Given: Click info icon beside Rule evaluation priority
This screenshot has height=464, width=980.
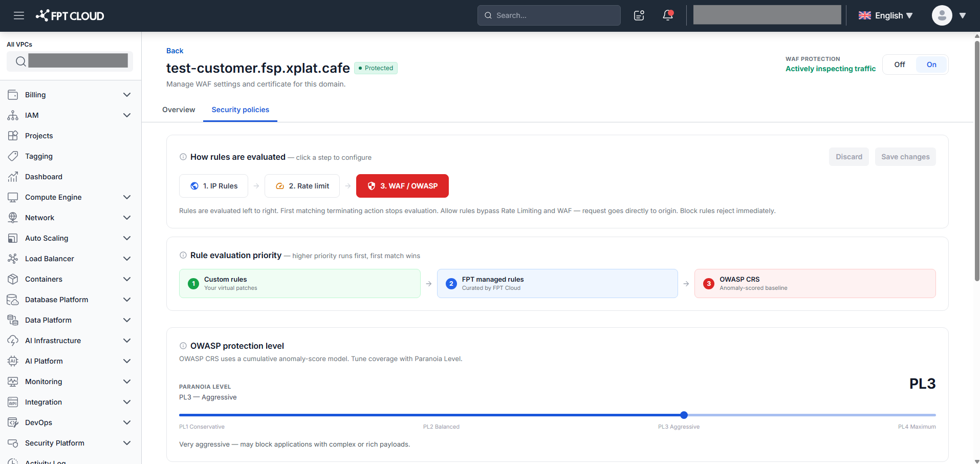Looking at the screenshot, I should tap(183, 255).
